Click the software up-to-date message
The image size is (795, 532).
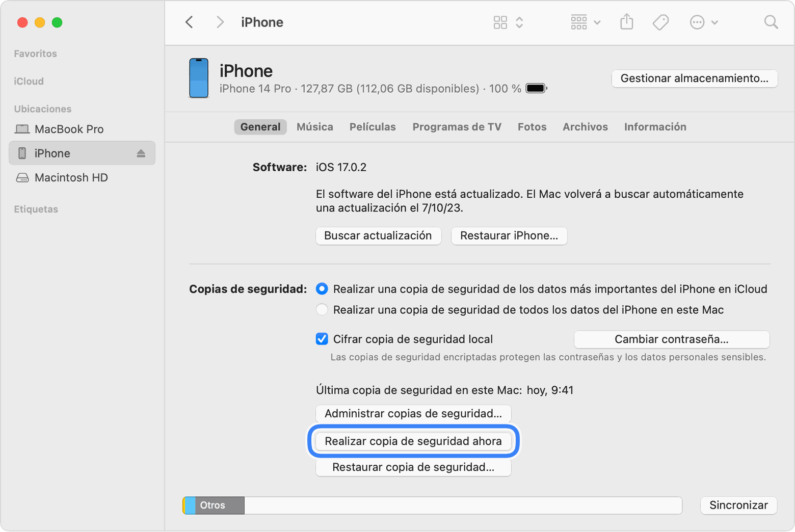pyautogui.click(x=529, y=201)
